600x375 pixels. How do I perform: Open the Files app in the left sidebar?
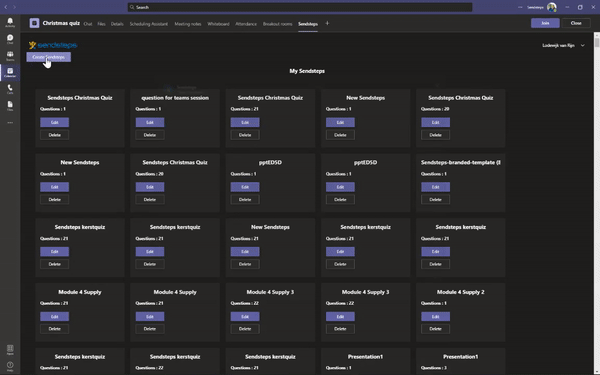[10, 106]
